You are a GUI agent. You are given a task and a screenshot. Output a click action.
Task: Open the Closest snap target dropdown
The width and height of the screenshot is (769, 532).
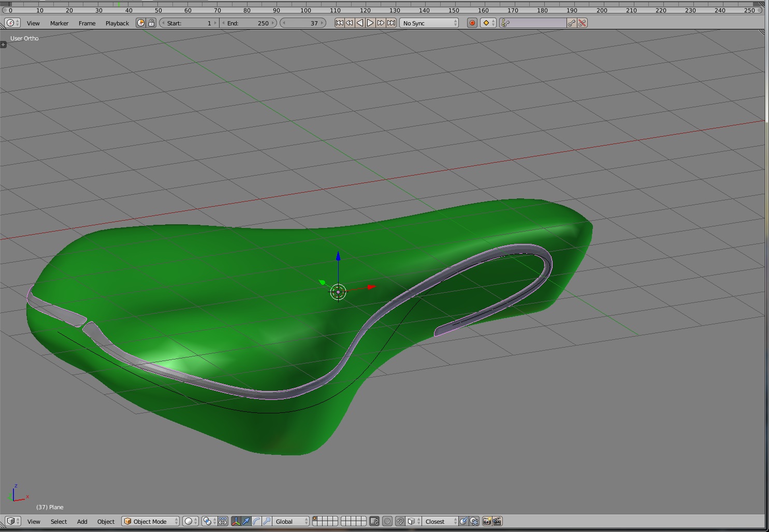[x=440, y=521]
